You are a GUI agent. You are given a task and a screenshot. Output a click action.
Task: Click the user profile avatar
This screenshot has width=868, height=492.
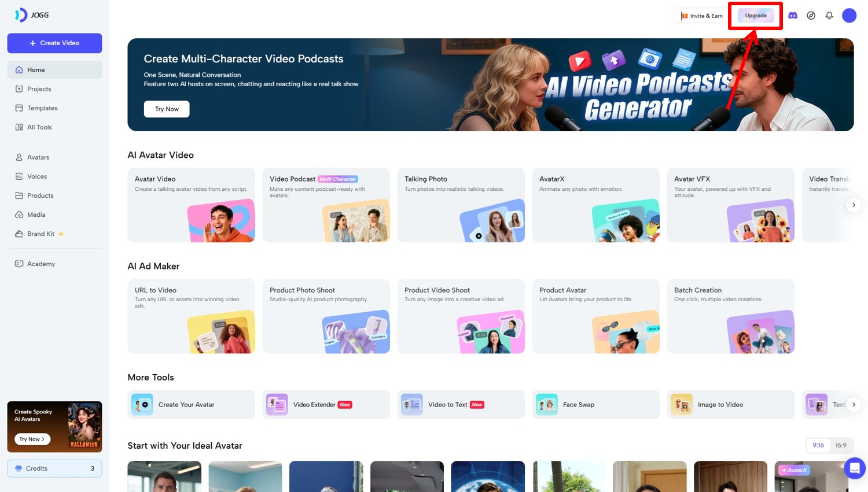point(849,16)
